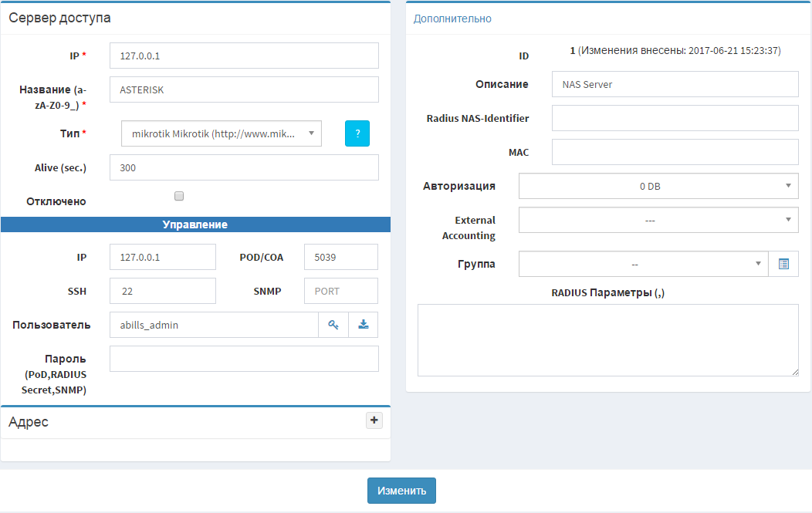This screenshot has width=812, height=513.
Task: Click the Alive (sec.) field with 300
Action: click(244, 167)
